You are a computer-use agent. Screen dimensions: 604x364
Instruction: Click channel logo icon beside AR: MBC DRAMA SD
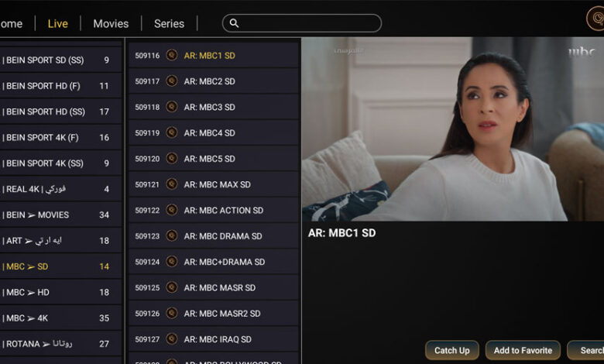[x=172, y=235]
